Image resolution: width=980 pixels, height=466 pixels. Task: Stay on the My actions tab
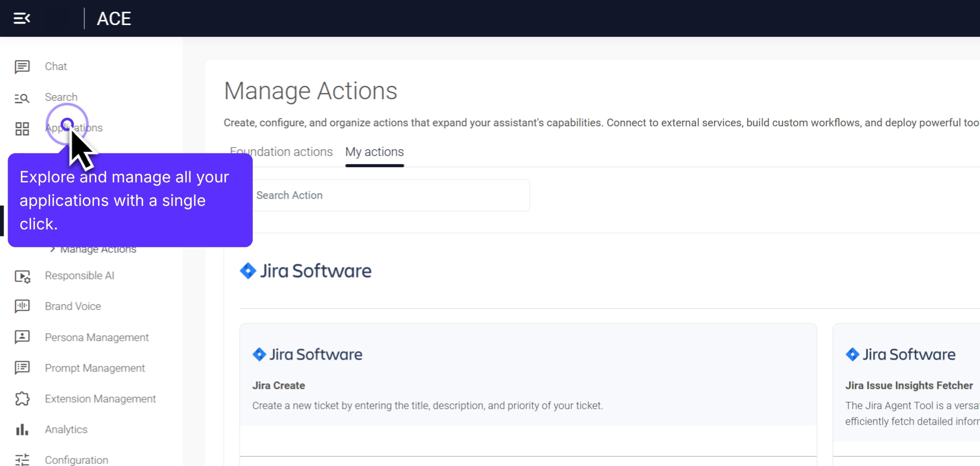[374, 152]
